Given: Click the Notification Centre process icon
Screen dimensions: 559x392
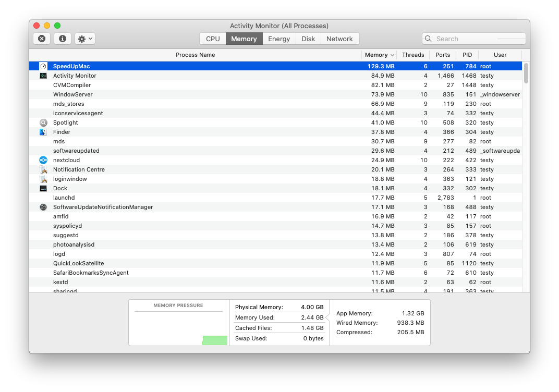Looking at the screenshot, I should coord(43,169).
